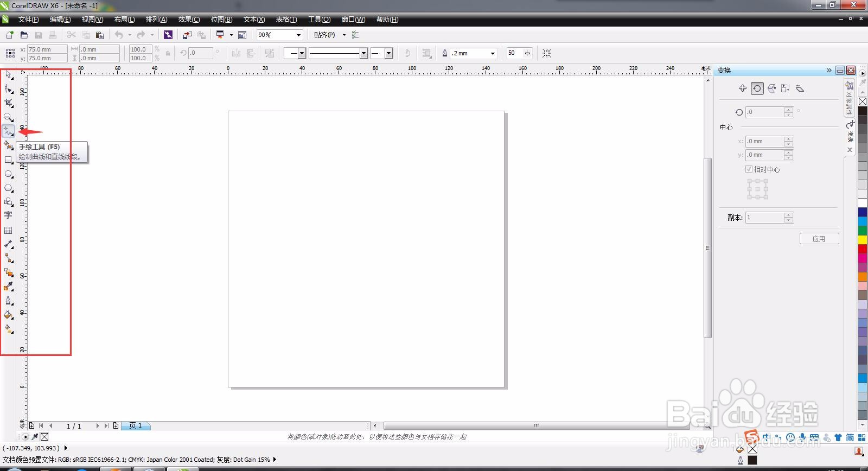Click the Open file toolbar icon
Image resolution: width=868 pixels, height=471 pixels.
click(x=24, y=35)
